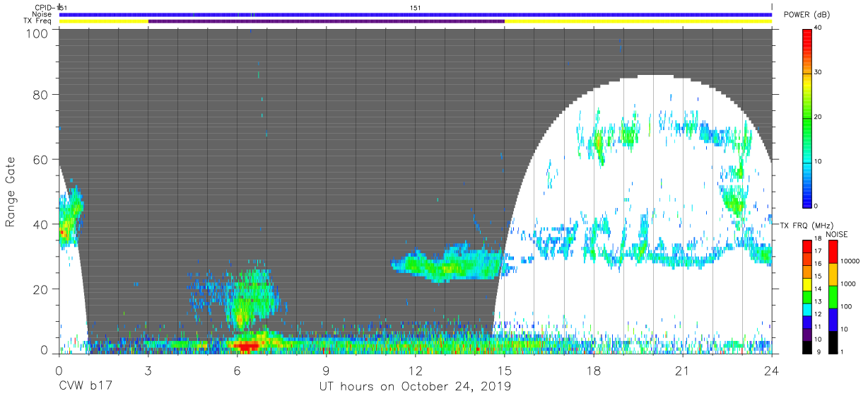Click the Noise row label at top left
The image size is (868, 401).
click(42, 14)
